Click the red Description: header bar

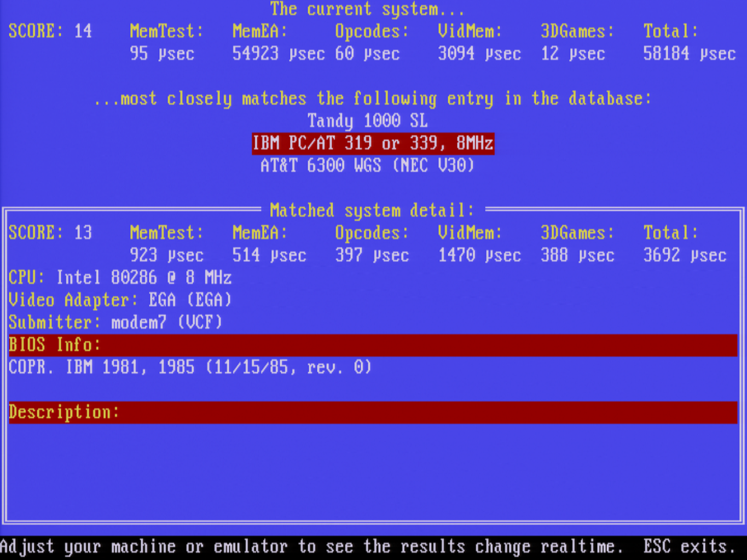[x=373, y=412]
